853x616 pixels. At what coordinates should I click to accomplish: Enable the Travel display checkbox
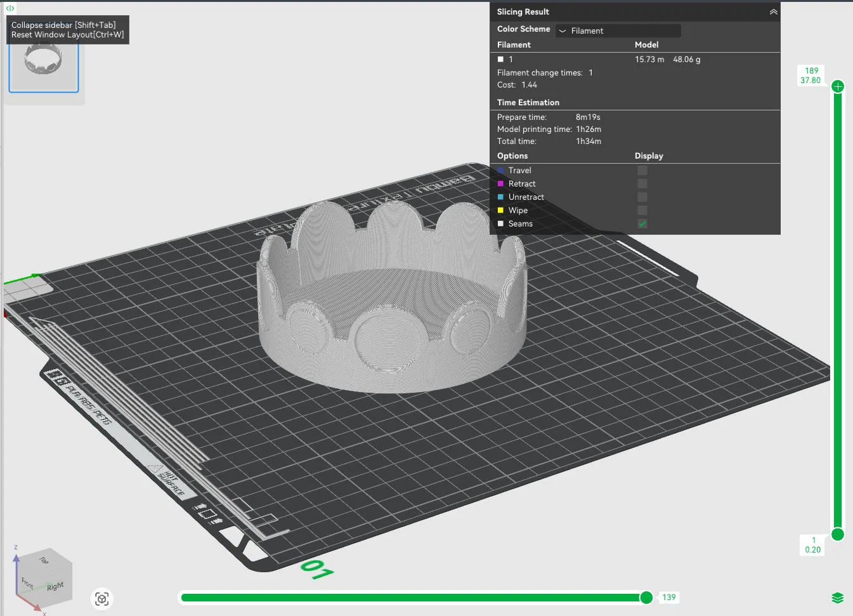pos(642,170)
